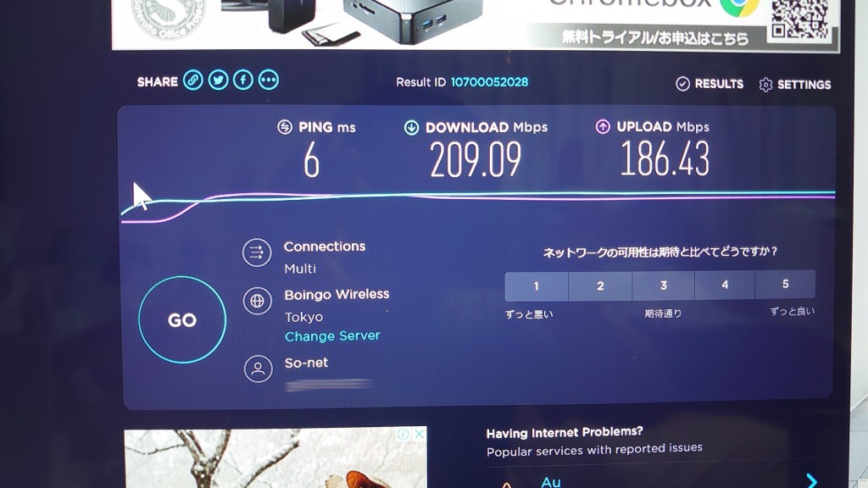This screenshot has height=488, width=868.
Task: Click the Connections multi-arrow icon
Action: pos(257,252)
